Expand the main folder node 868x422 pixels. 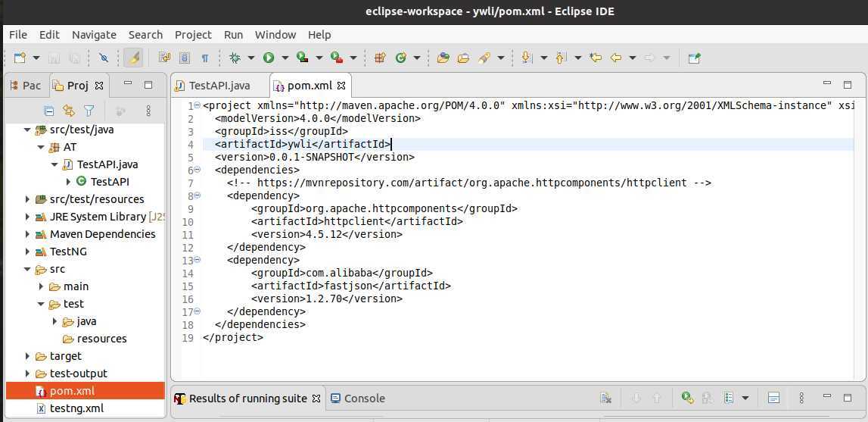[x=41, y=286]
